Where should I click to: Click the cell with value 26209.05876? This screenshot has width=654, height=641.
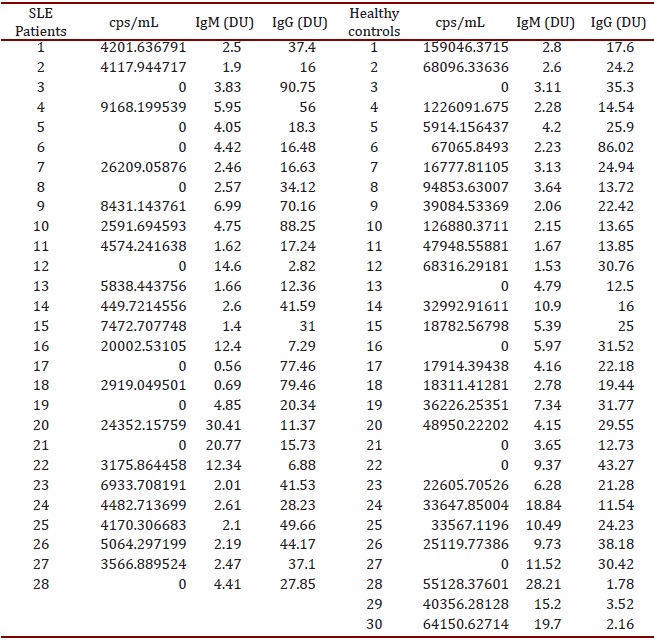point(145,165)
